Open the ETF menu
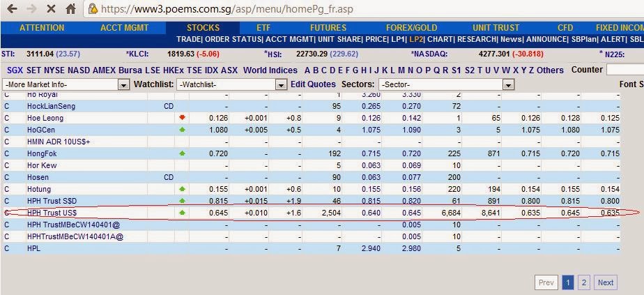Viewport: 644px width, 295px height. [x=263, y=28]
